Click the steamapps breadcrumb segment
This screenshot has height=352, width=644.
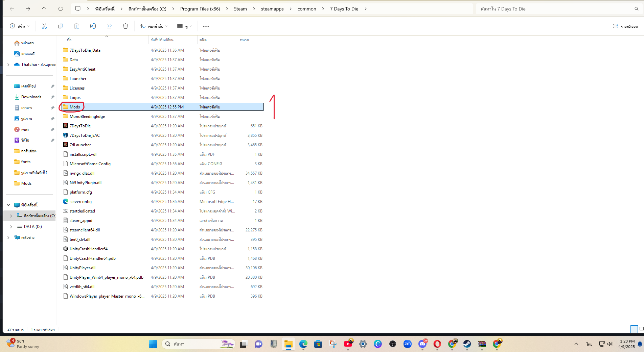(272, 9)
